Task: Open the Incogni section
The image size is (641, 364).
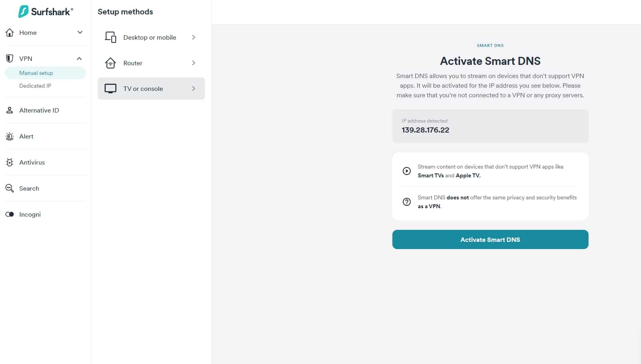Action: [45, 214]
